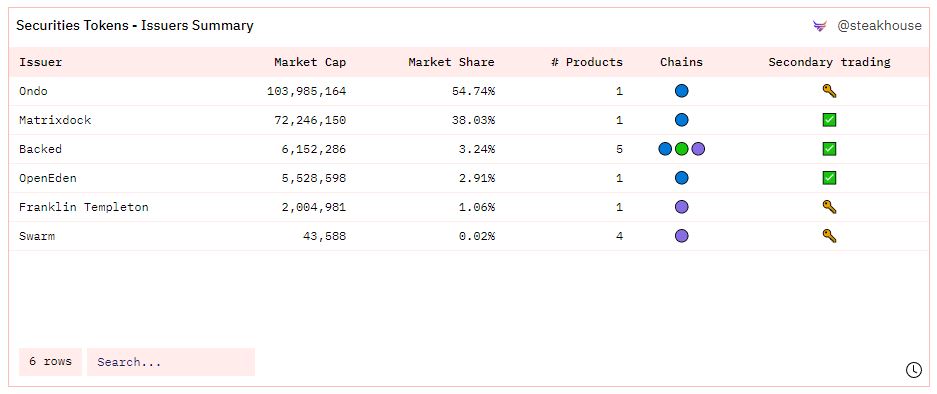
Task: Click the blue chain circle for OpenEden
Action: point(682,178)
